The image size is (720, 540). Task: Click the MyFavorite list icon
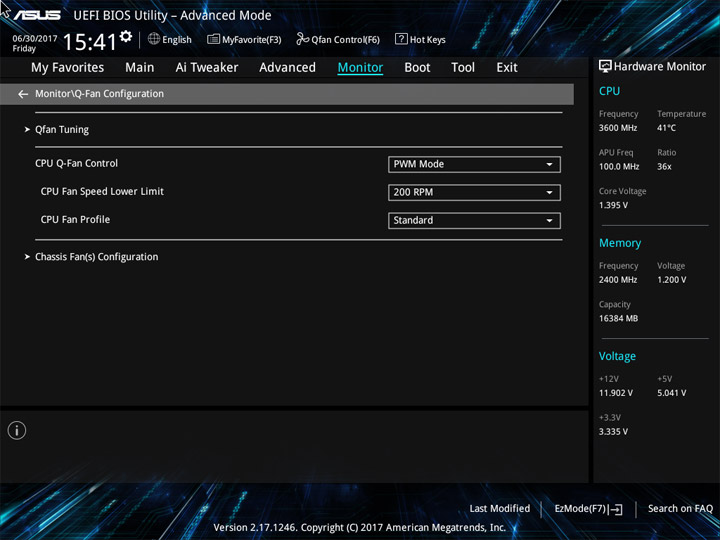pos(214,39)
